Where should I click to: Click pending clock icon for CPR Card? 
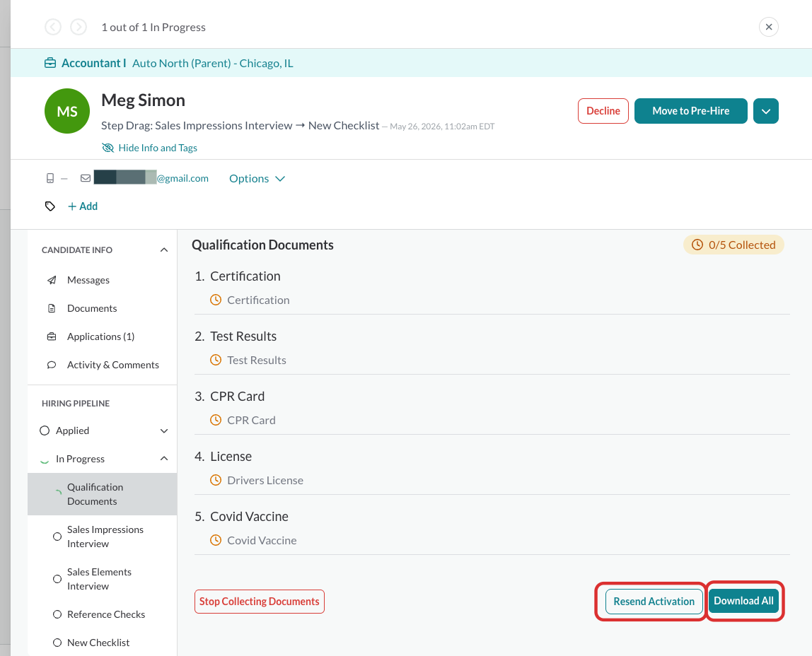pos(216,420)
